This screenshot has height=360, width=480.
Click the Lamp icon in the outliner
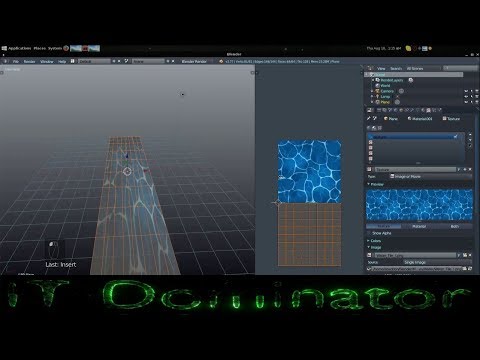pos(378,96)
